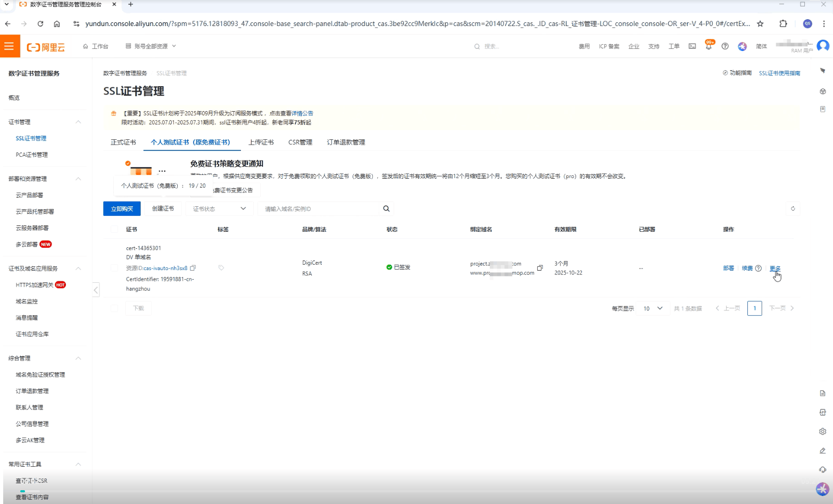
Task: Click the domain/instance ID search field
Action: [319, 208]
